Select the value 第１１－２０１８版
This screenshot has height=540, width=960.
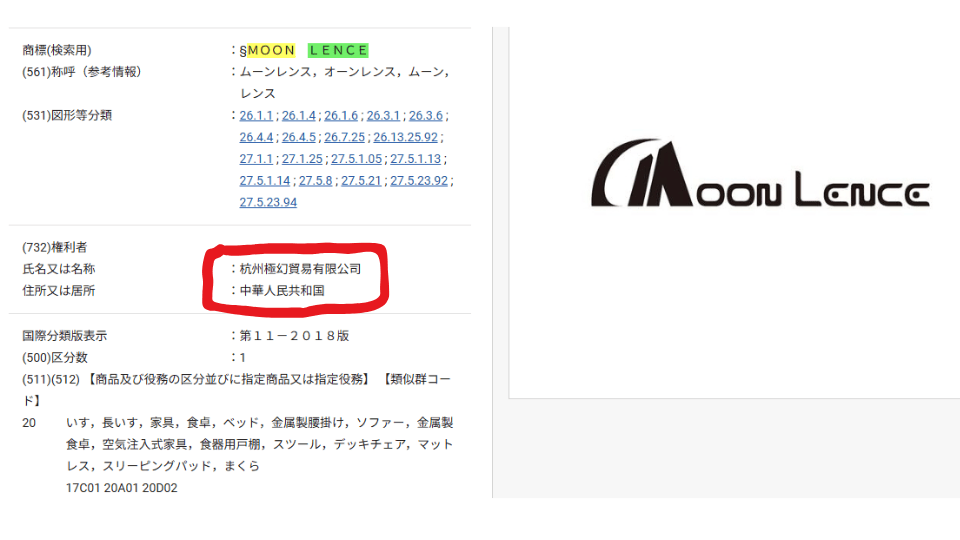294,336
